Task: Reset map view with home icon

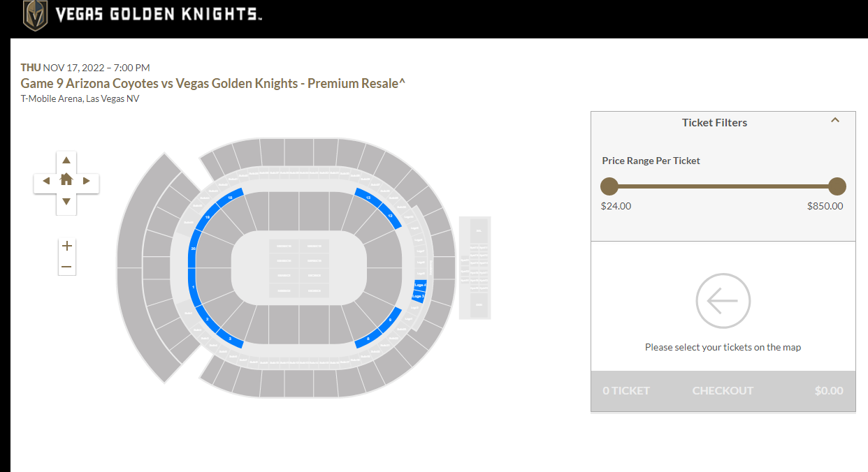Action: coord(66,179)
